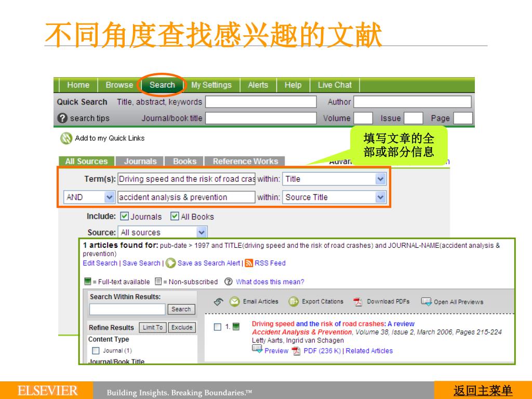
Task: Click the Full-text available green legend icon
Action: (87, 282)
